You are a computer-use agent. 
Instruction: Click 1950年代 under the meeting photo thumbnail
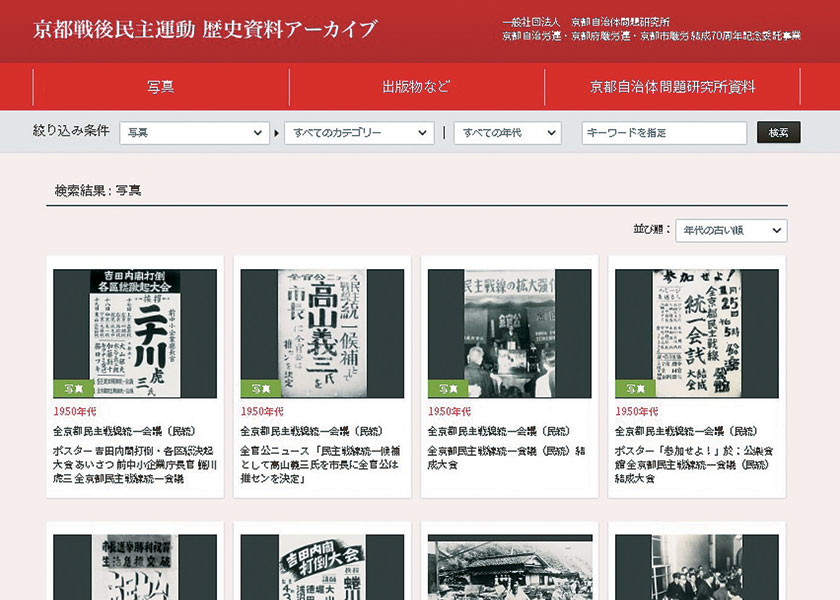449,411
